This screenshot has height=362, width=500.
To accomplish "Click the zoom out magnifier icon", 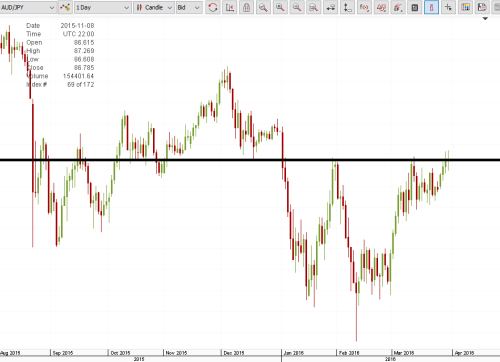I will [297, 7].
